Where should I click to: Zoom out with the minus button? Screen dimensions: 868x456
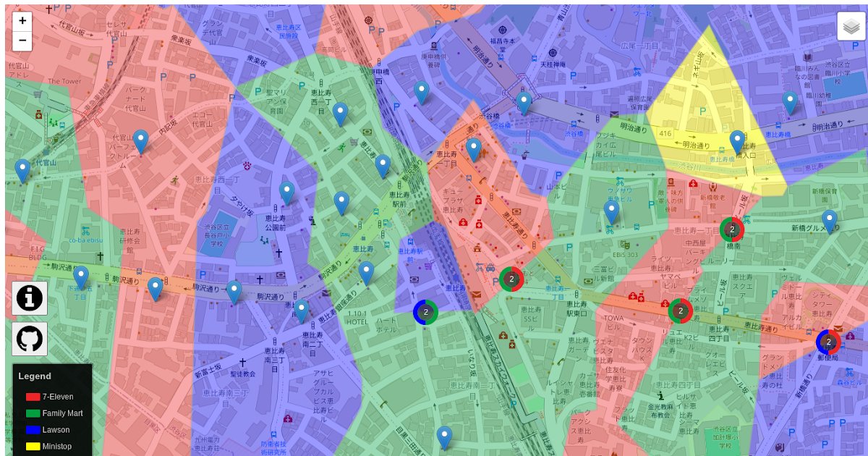(x=22, y=41)
